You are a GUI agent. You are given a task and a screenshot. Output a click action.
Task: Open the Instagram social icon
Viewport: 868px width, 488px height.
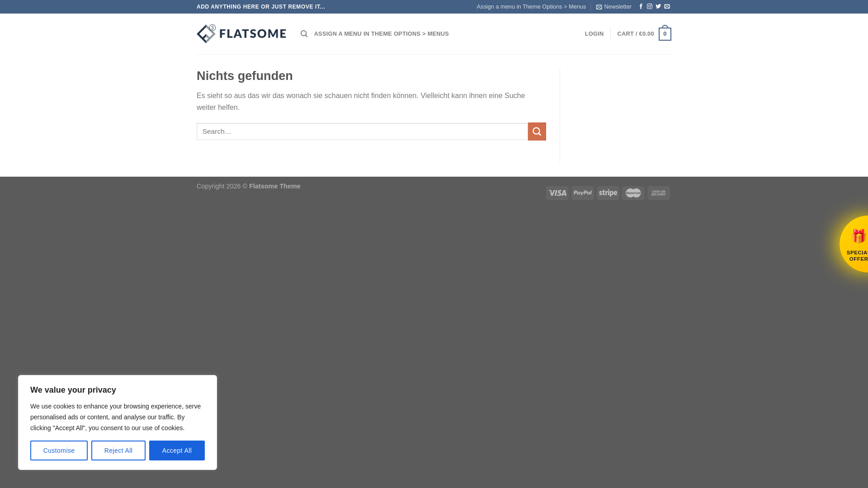[x=650, y=7]
